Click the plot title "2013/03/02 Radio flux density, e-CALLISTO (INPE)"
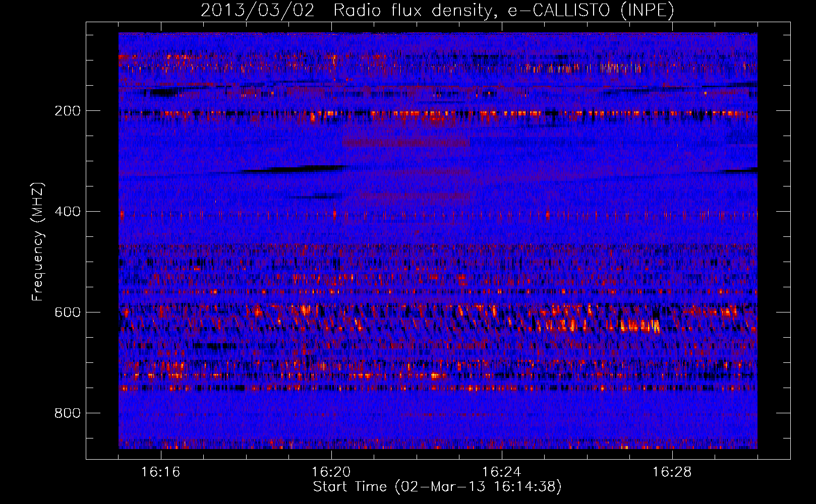 [437, 10]
